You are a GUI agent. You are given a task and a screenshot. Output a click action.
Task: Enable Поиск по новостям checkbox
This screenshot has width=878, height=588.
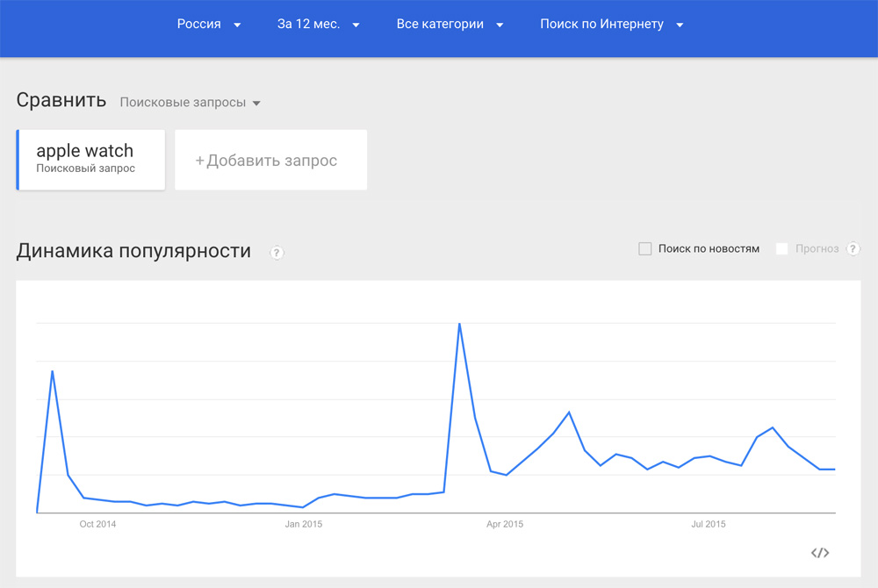tap(645, 249)
